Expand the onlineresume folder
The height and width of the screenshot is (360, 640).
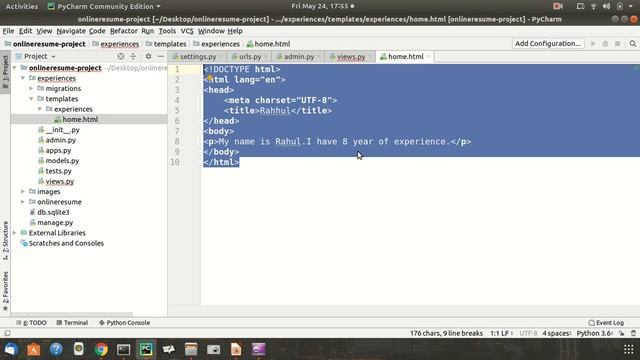tap(23, 202)
